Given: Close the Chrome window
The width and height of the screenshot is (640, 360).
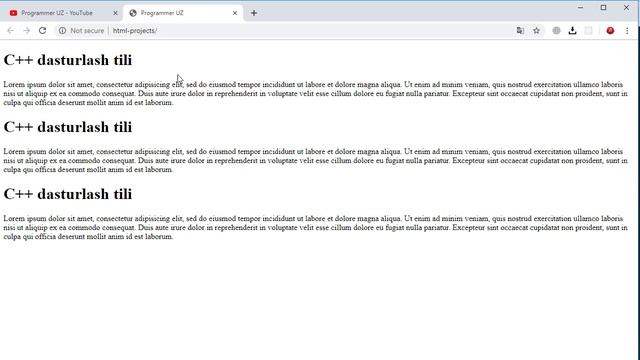Looking at the screenshot, I should pyautogui.click(x=626, y=7).
